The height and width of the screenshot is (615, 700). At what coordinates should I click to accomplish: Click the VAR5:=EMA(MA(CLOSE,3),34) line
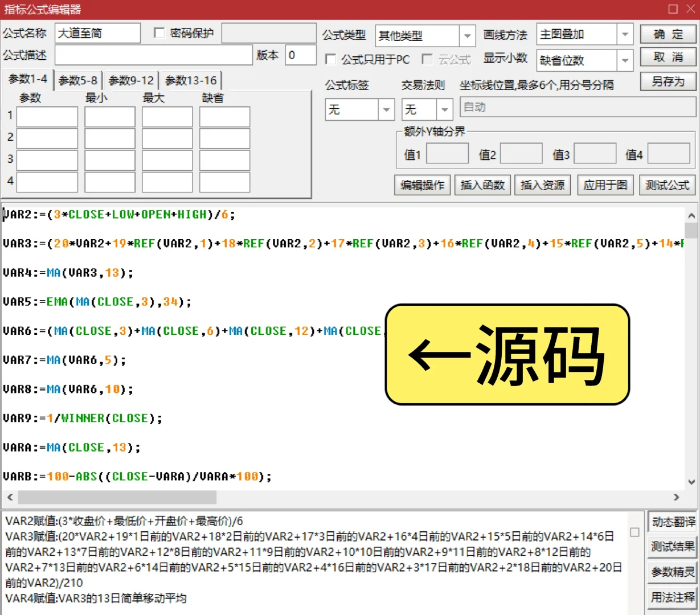(97, 302)
